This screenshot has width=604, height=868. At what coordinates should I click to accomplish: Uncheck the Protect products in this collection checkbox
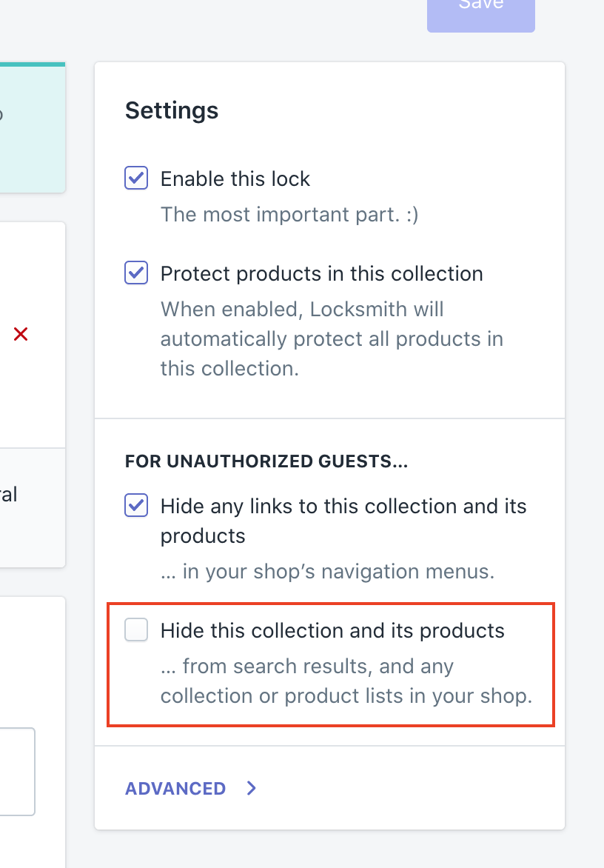pyautogui.click(x=136, y=273)
